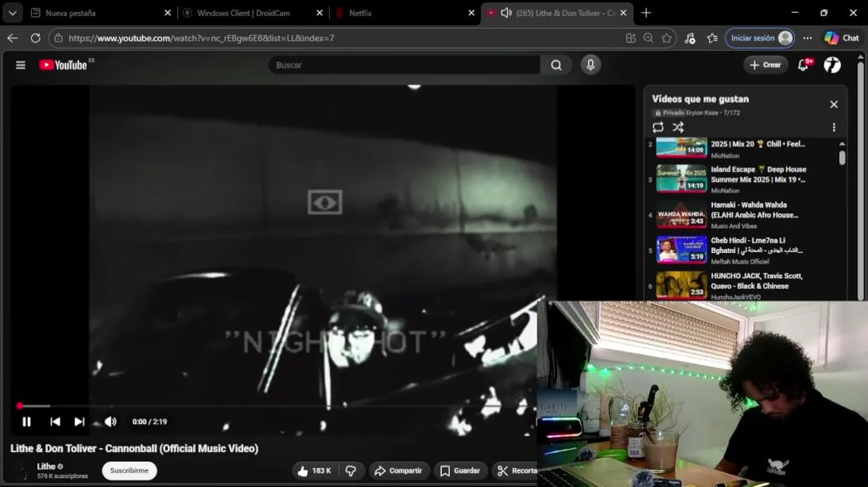Viewport: 868px width, 487px height.
Task: Click the playlist panel scrollbar
Action: tap(842, 158)
